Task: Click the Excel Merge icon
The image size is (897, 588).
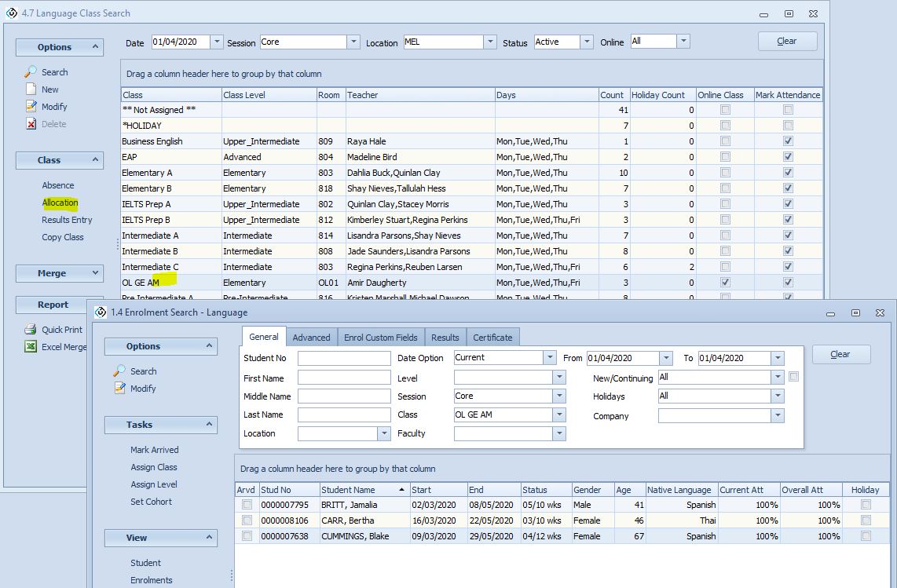Action: tap(31, 347)
